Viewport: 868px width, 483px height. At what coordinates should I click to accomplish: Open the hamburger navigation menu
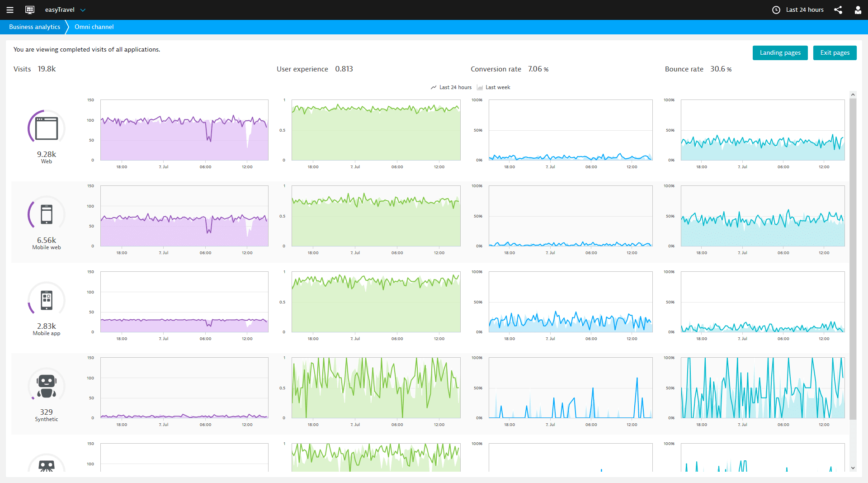pos(10,10)
